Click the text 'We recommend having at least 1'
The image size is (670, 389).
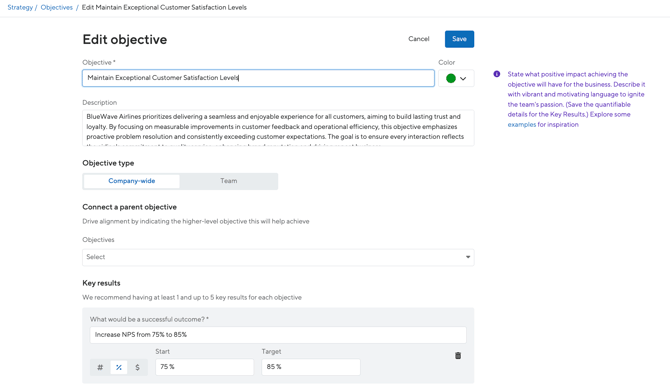130,297
